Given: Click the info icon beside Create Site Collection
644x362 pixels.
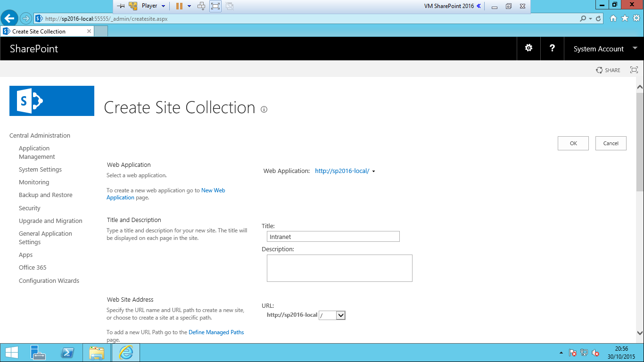Looking at the screenshot, I should pos(264,109).
